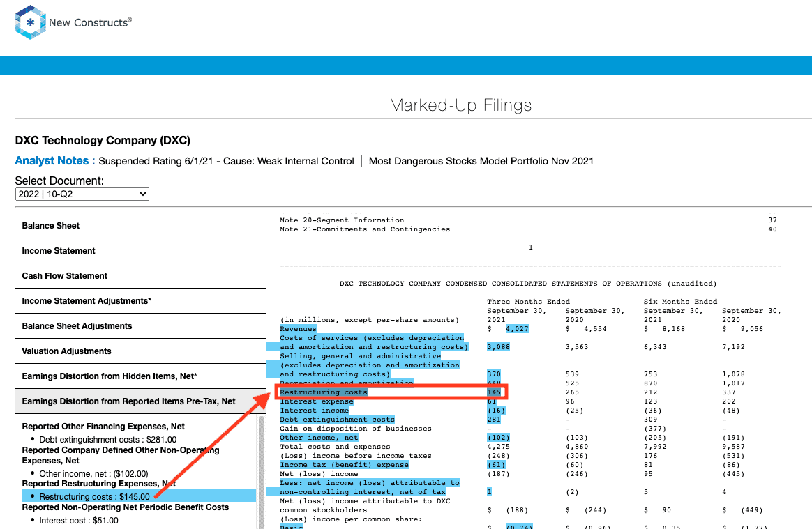Select Interest cost $51.00 item
Viewport: 812px width, 529px height.
[79, 520]
